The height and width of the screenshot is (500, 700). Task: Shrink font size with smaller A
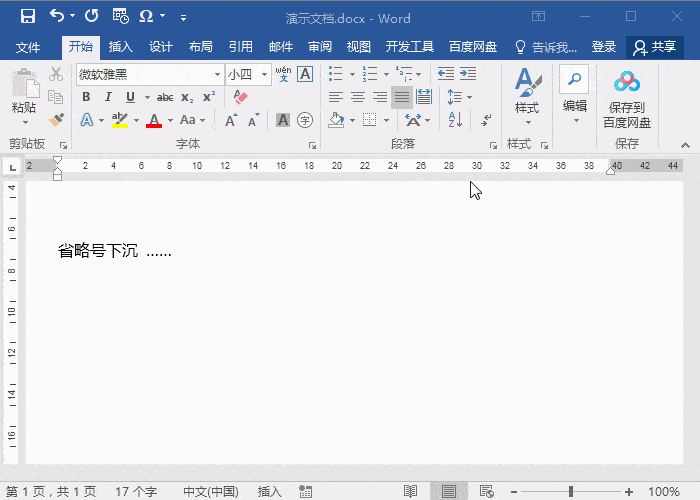click(254, 120)
